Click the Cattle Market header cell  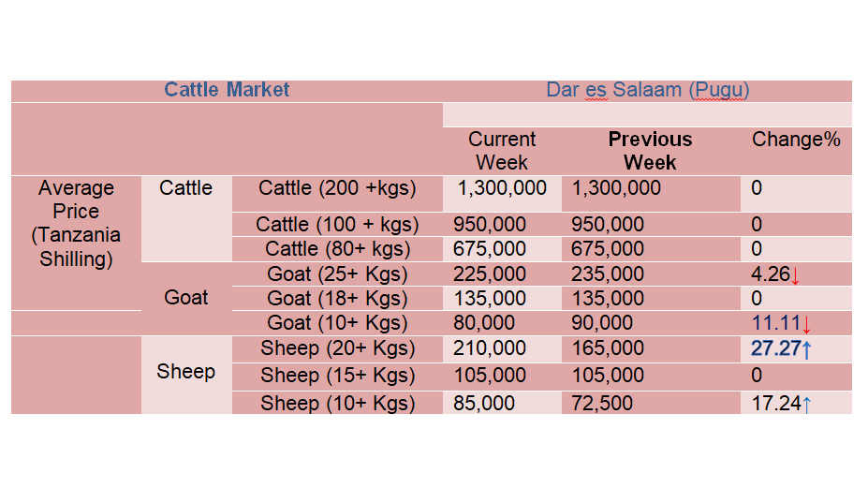coord(227,90)
